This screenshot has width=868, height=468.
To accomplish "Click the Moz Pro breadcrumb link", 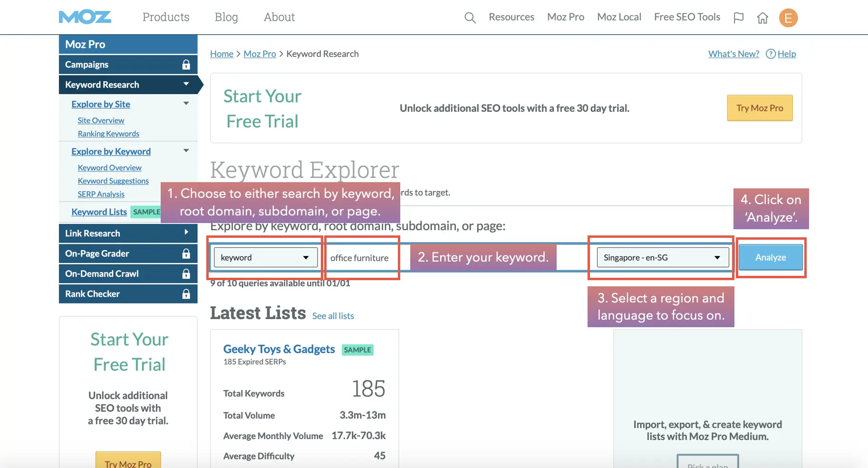I will click(260, 54).
